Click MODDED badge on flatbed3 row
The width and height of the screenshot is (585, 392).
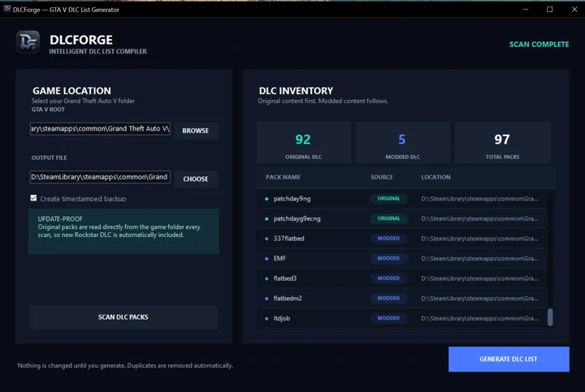388,278
